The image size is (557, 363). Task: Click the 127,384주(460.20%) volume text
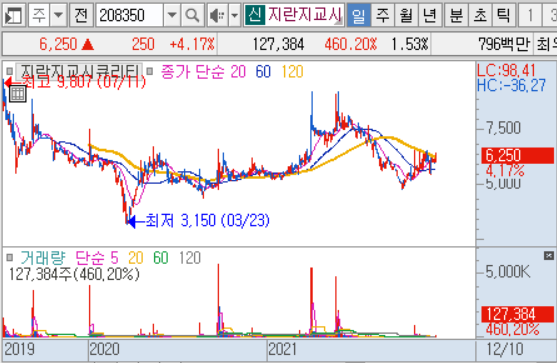[x=74, y=274]
